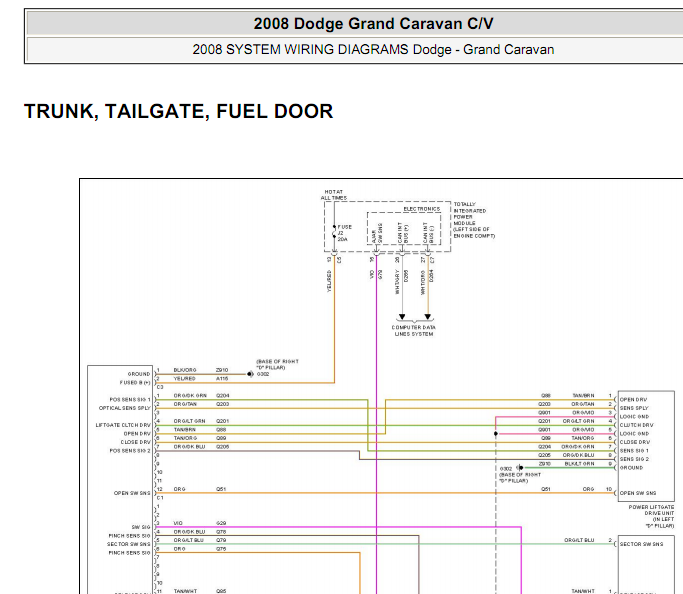683x594 pixels.
Task: Click the 'BLK/LT GRN' wire color label
Action: (x=579, y=464)
